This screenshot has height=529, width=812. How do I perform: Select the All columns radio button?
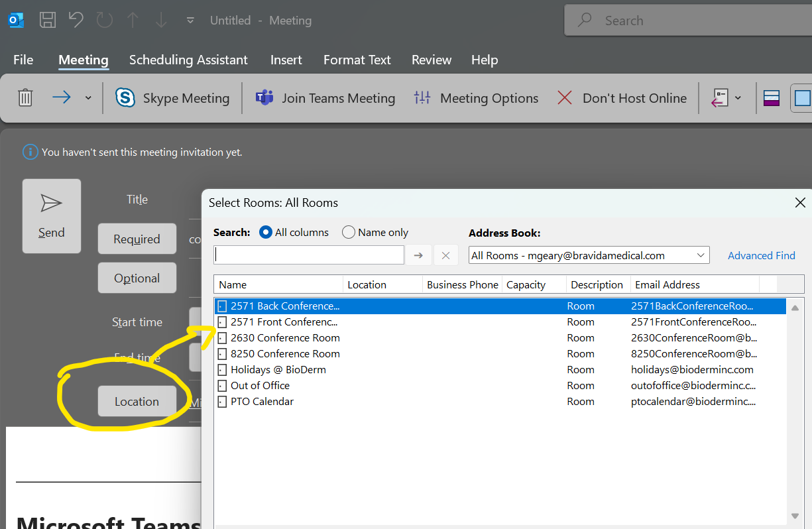[x=266, y=232]
